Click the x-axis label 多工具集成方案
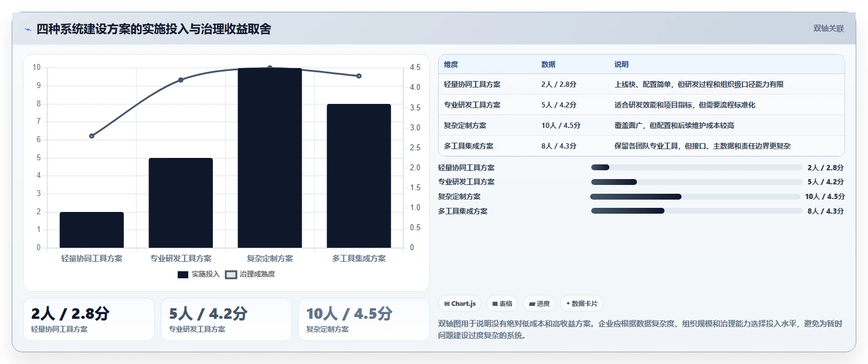This screenshot has height=364, width=868. [359, 258]
